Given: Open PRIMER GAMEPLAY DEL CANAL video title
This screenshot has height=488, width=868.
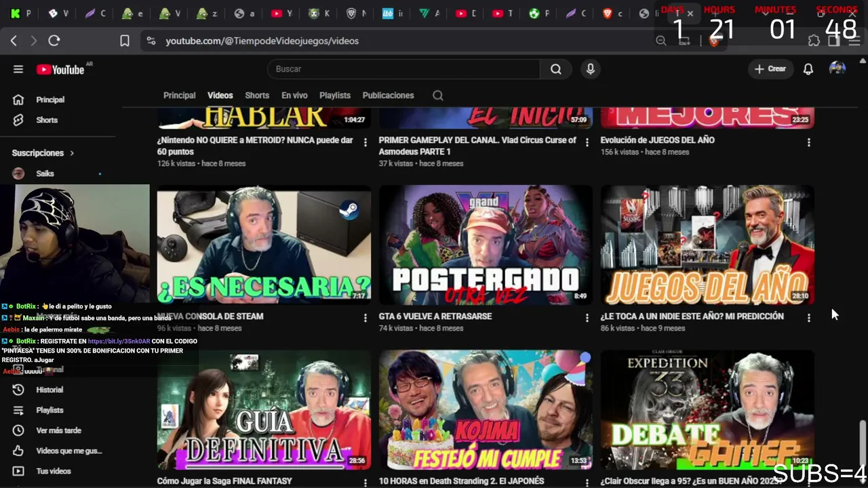Looking at the screenshot, I should 477,146.
